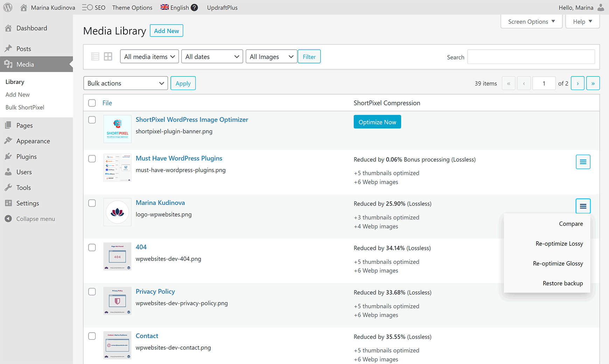Click Optimize Now for shortpixel-plugin-banner.png
The width and height of the screenshot is (609, 364).
pyautogui.click(x=377, y=122)
